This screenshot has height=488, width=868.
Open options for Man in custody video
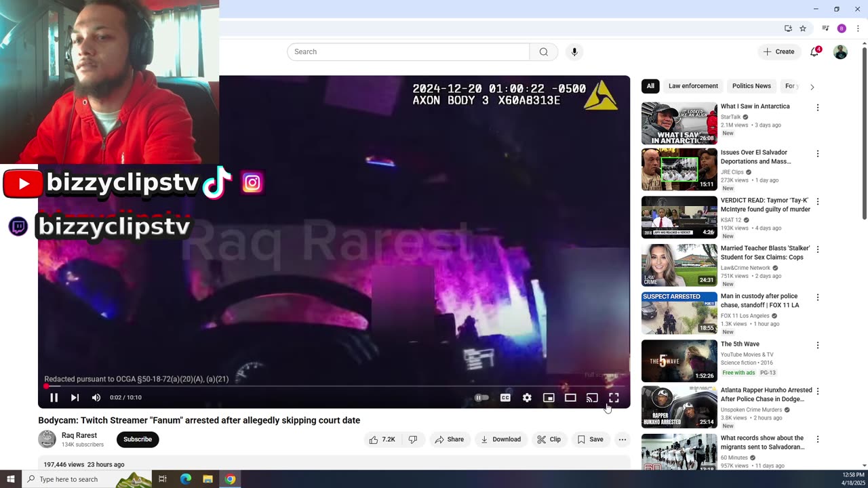[817, 297]
